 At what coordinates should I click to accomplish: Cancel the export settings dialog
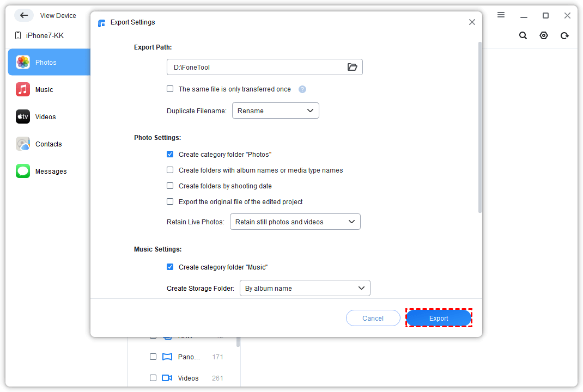(373, 317)
